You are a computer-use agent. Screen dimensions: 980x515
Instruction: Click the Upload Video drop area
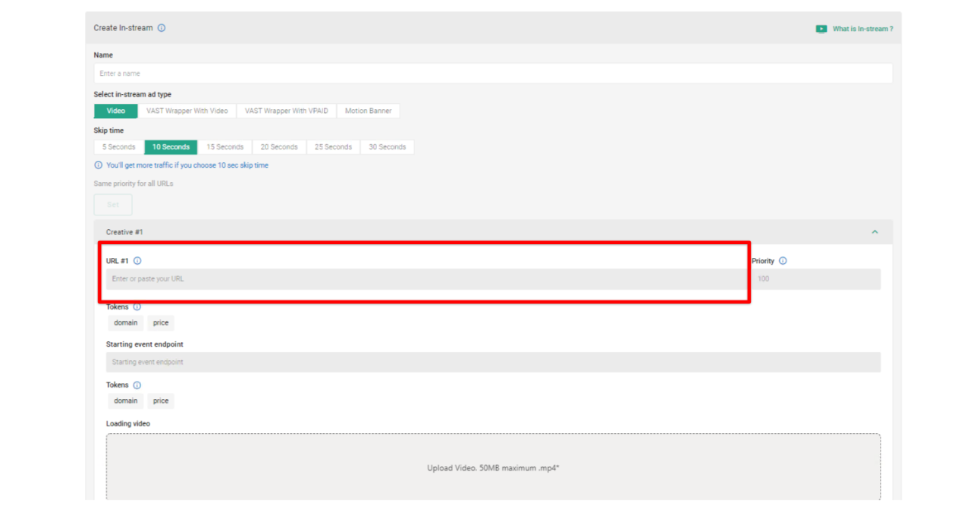point(493,467)
